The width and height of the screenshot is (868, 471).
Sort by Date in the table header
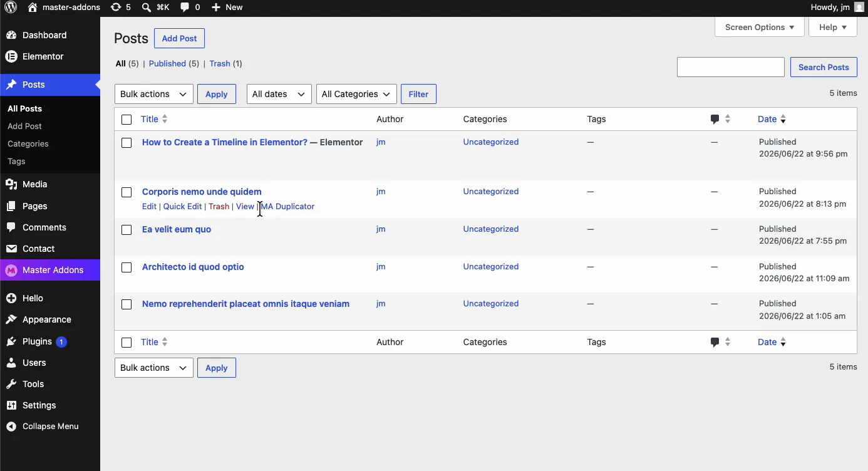tap(772, 119)
